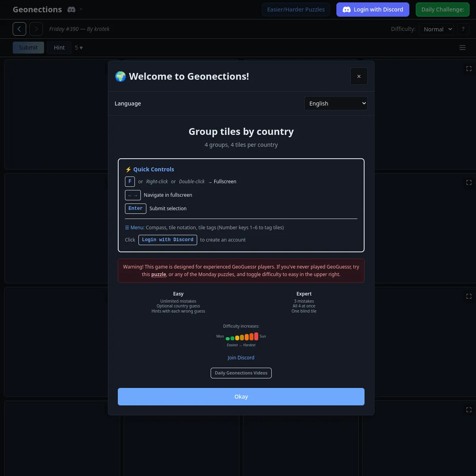476x476 pixels.
Task: Open the hamburger menu icon
Action: [x=463, y=48]
